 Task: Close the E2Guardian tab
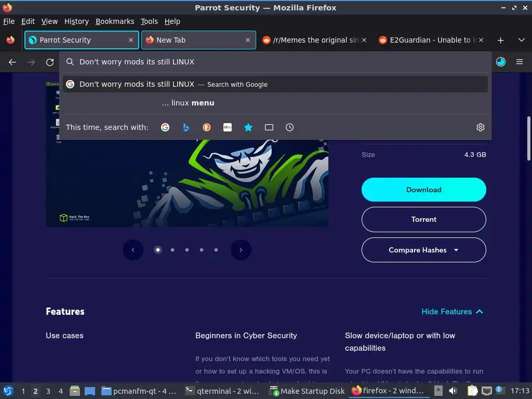481,40
